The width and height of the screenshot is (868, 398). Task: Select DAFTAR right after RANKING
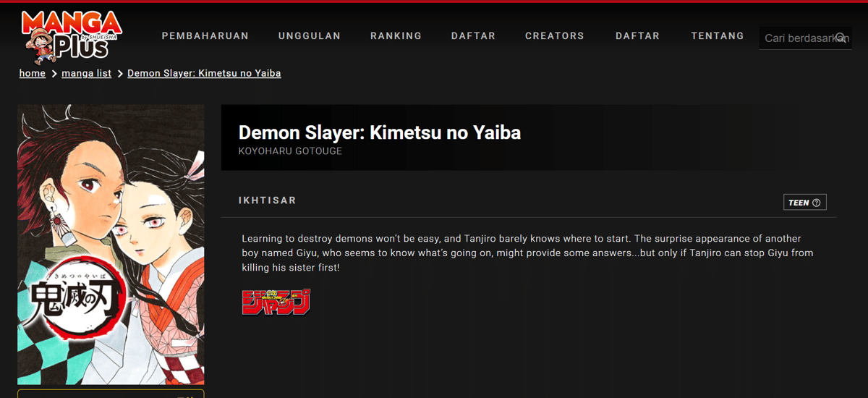(x=474, y=35)
